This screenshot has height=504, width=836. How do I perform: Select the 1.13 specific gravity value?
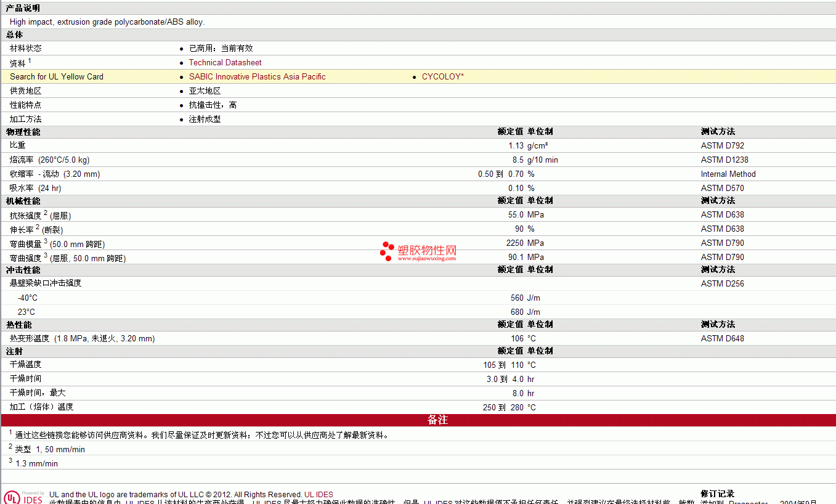click(x=516, y=145)
